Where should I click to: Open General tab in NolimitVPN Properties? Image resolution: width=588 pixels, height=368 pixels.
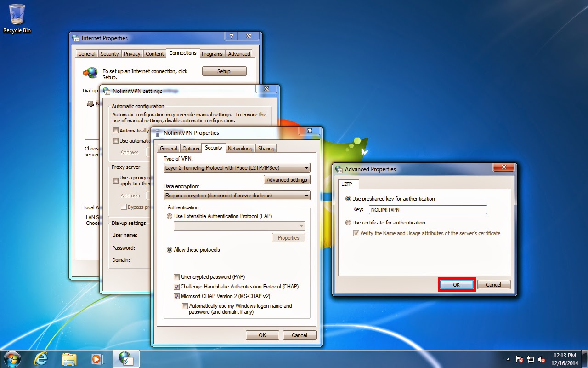[169, 149]
